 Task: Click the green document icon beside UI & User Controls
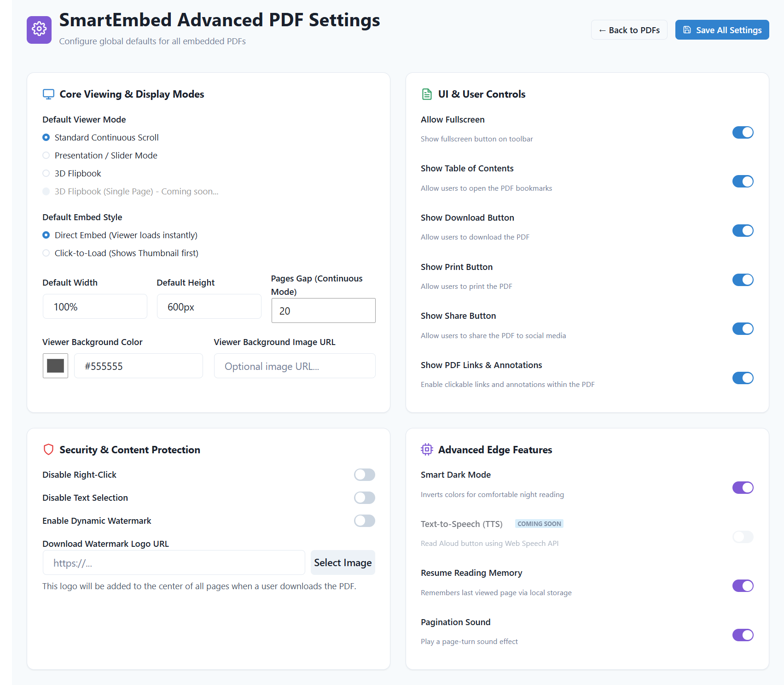pyautogui.click(x=427, y=94)
